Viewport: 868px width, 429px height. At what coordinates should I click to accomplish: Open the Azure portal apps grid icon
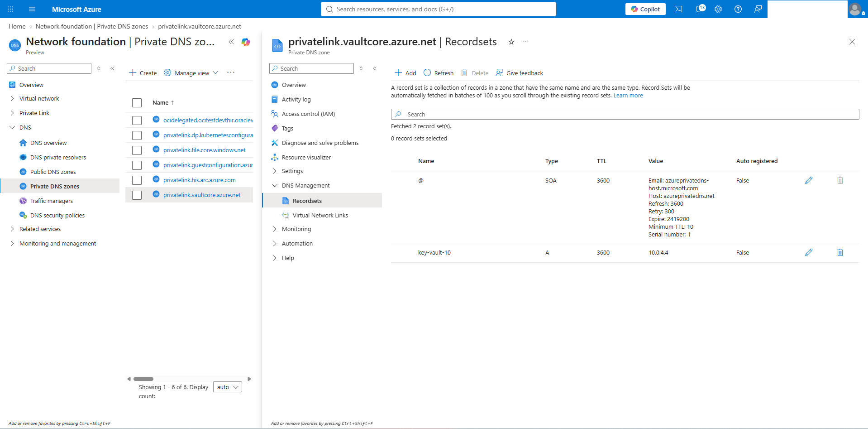tap(10, 9)
